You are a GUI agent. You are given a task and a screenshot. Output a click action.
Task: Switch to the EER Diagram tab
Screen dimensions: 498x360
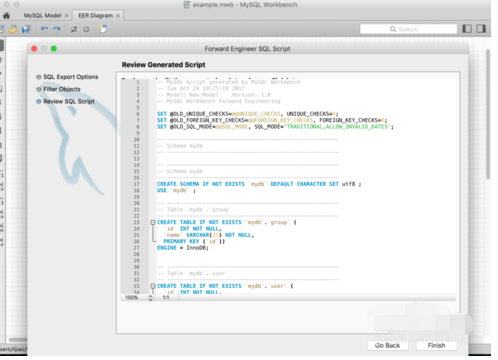(95, 16)
